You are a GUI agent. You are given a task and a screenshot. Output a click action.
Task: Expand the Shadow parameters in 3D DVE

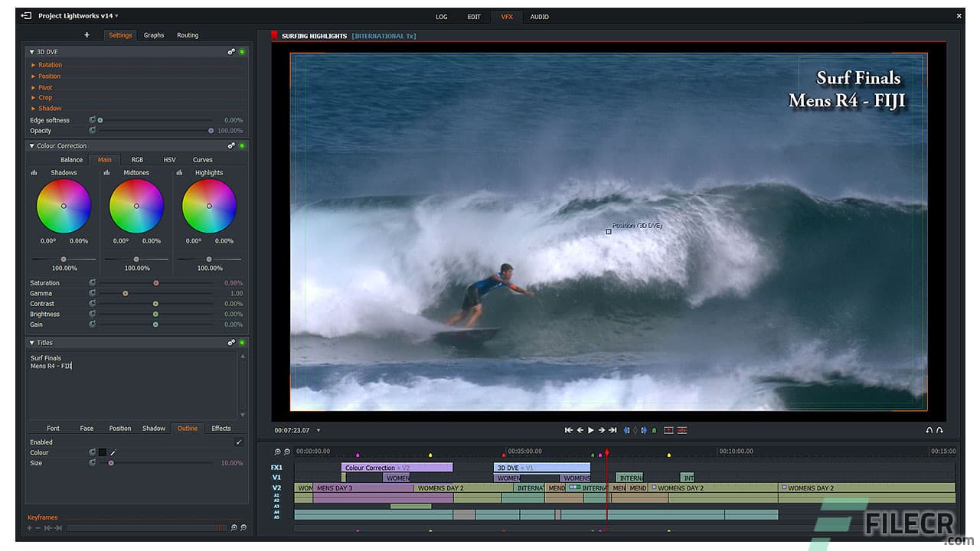point(34,108)
